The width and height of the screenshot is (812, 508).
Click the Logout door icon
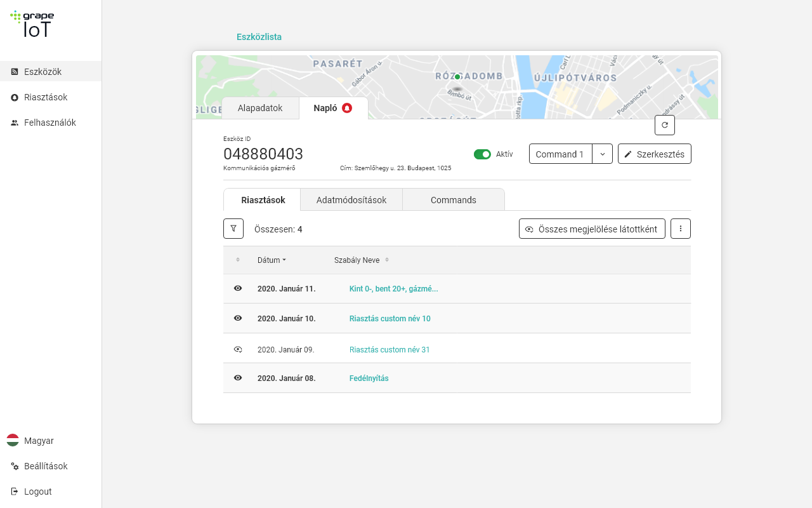[x=15, y=491]
